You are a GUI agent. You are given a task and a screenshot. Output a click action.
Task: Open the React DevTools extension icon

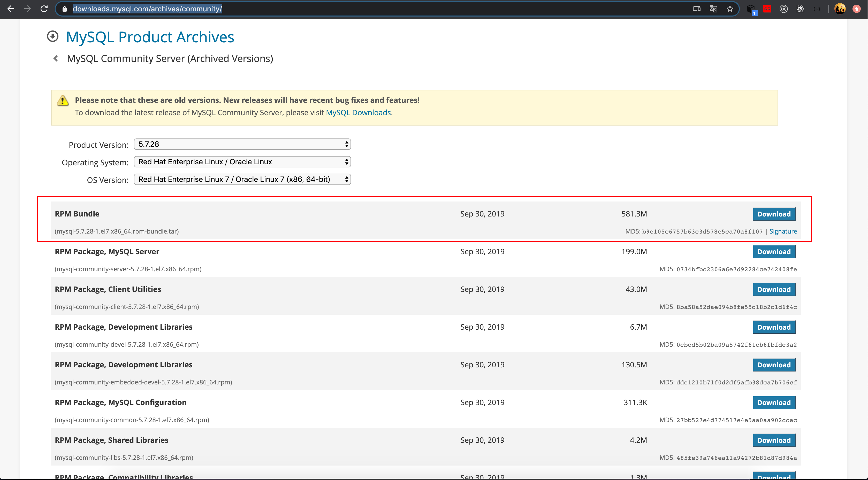click(x=800, y=9)
